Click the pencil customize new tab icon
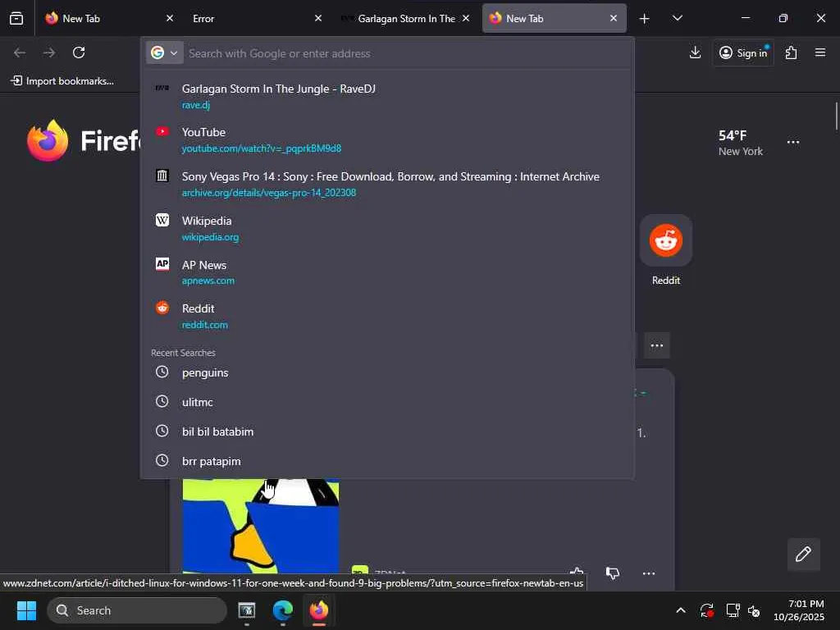Image resolution: width=840 pixels, height=630 pixels. [803, 554]
